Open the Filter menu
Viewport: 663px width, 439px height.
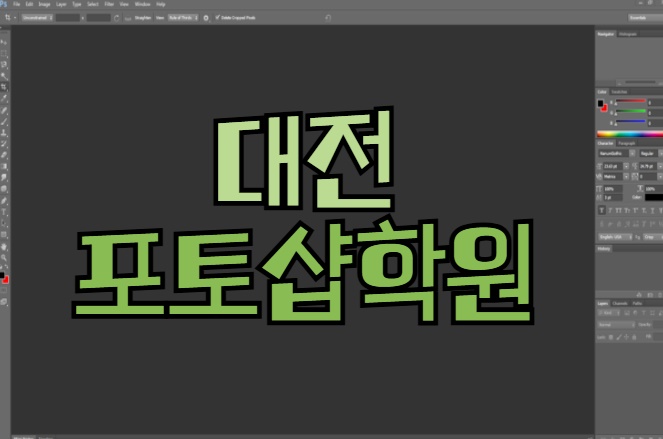[x=109, y=4]
